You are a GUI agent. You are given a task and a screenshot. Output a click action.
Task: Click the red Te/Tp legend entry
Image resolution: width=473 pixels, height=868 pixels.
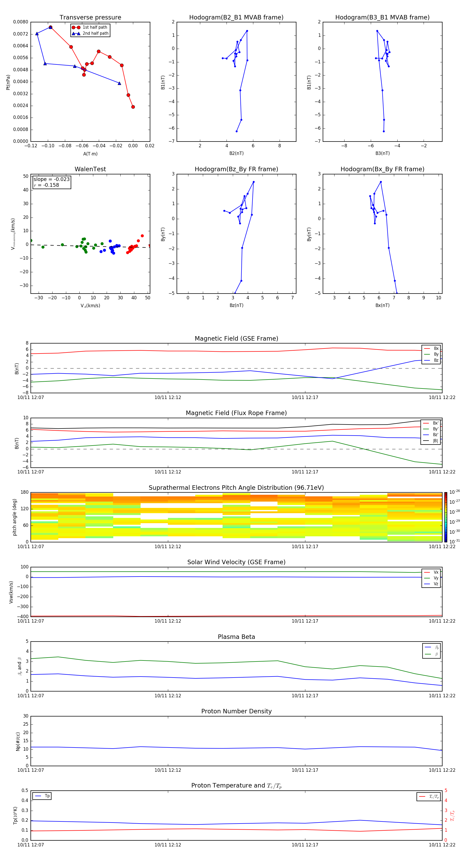[429, 796]
